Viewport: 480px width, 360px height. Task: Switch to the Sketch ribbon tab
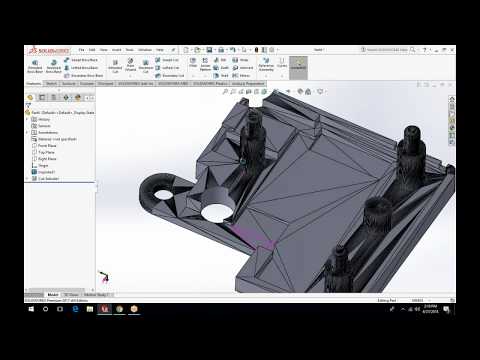coord(51,84)
